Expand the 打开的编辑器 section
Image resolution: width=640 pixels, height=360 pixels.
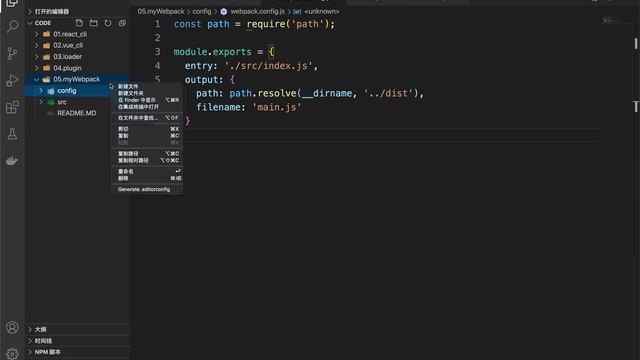pyautogui.click(x=78, y=11)
